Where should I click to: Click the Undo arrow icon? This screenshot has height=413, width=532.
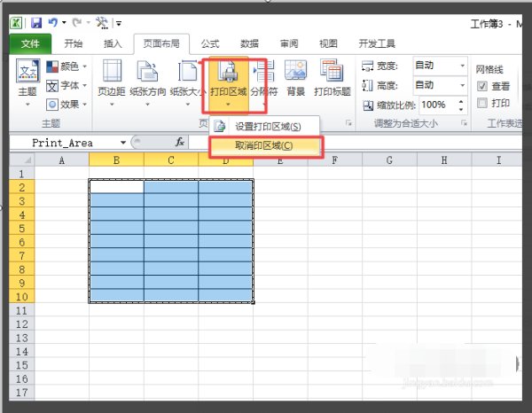(x=52, y=23)
